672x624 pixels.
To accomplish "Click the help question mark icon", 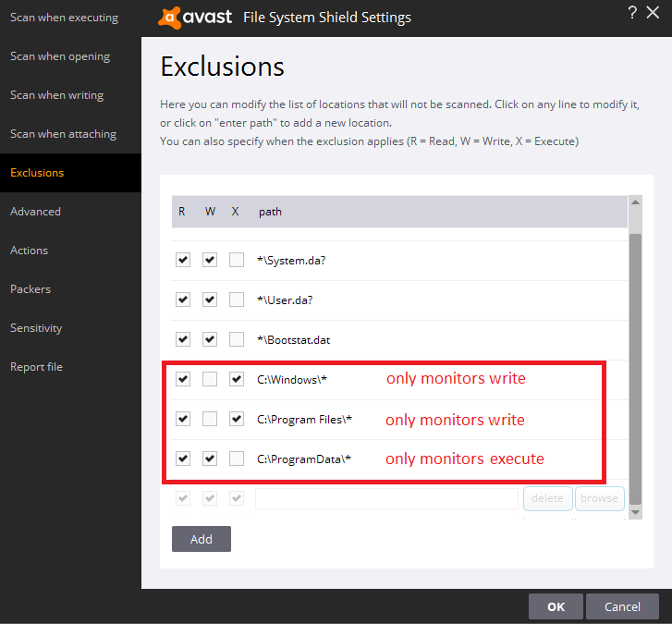I will [x=632, y=12].
